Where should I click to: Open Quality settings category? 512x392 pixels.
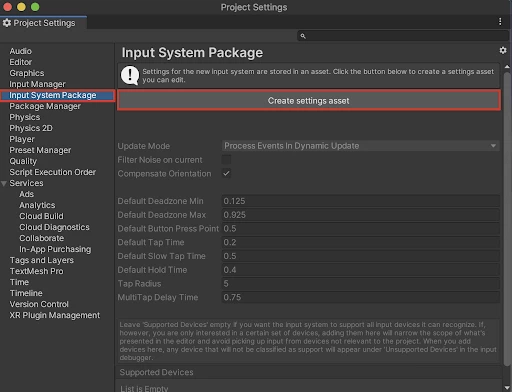[23, 161]
